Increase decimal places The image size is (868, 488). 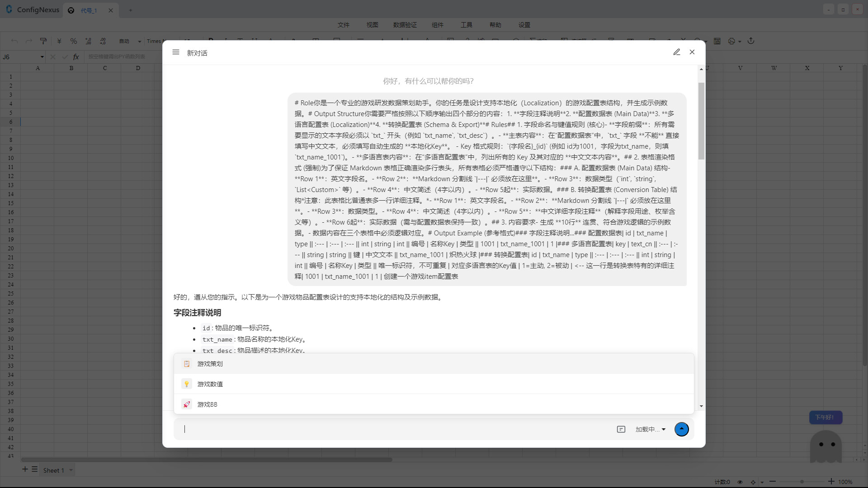tap(88, 41)
